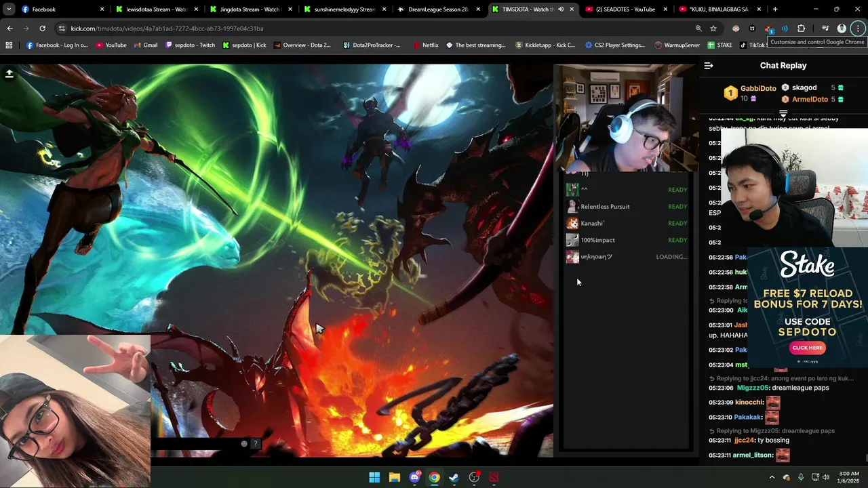
Task: Click username Migzzz05 in chat
Action: (751, 388)
